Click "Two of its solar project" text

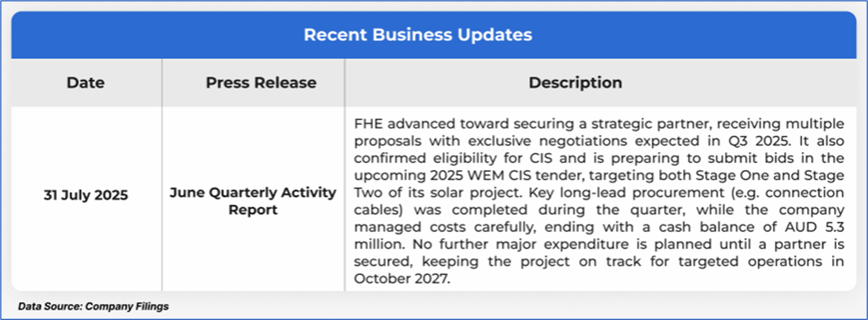(x=421, y=194)
